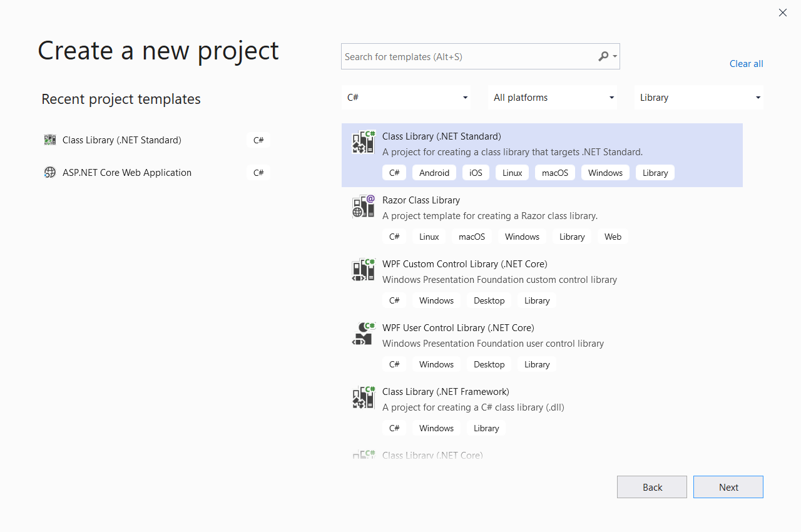Image resolution: width=801 pixels, height=532 pixels.
Task: Select ASP.NET Core Web Application from recent templates
Action: 126,172
